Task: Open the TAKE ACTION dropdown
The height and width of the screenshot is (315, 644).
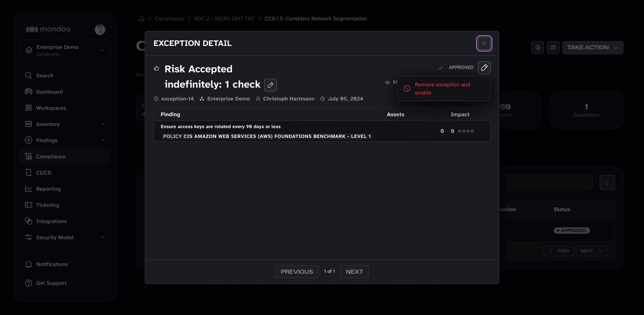Action: click(592, 48)
